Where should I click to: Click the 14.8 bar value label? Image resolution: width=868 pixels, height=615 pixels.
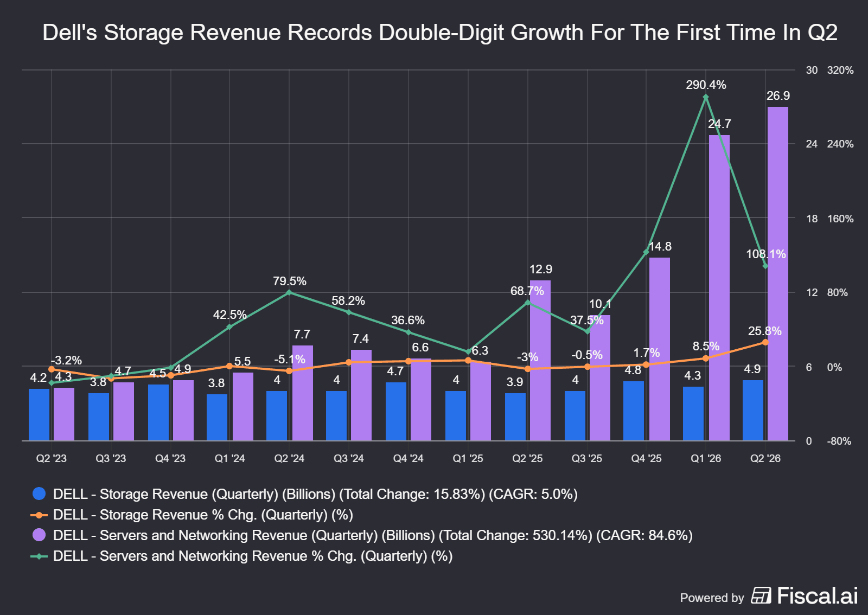tap(660, 246)
